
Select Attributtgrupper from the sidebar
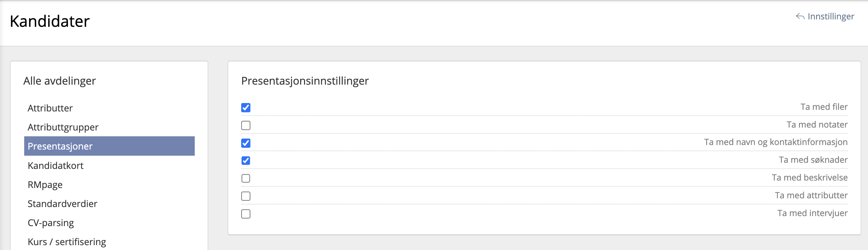(63, 127)
